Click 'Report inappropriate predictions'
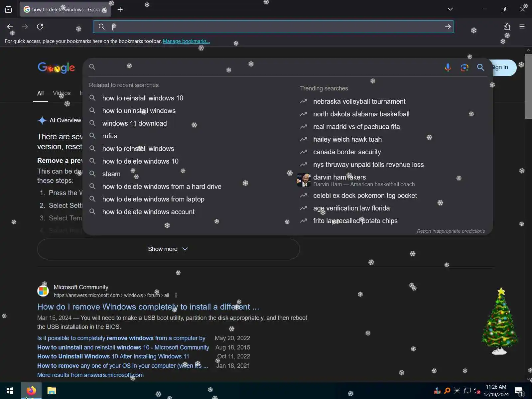The image size is (532, 399). click(451, 231)
